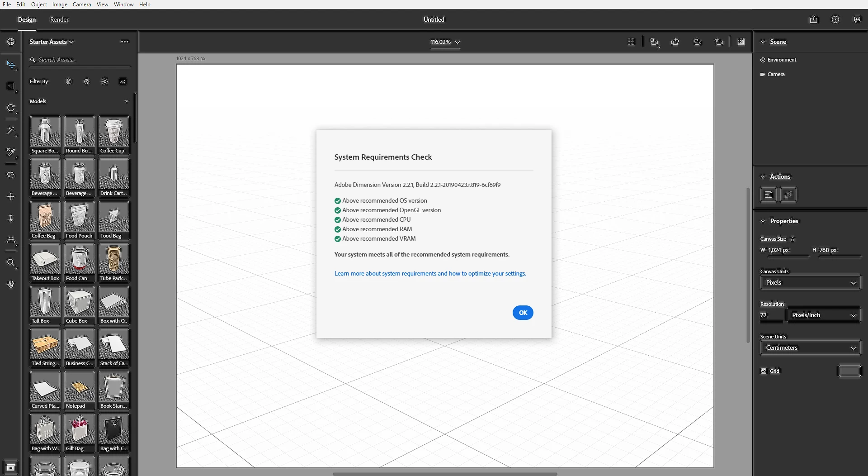This screenshot has width=868, height=476.
Task: Select the Sampler eyedropper tool
Action: click(x=11, y=152)
